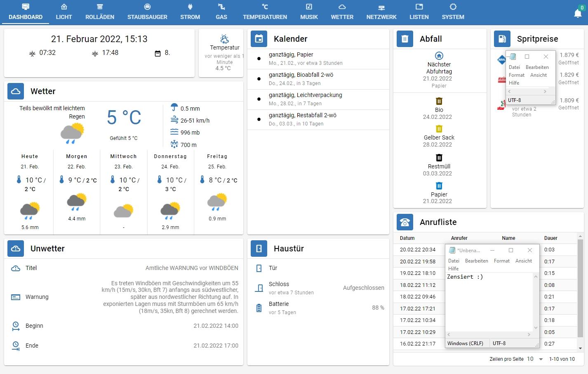The height and width of the screenshot is (374, 588).
Task: Go to the Staubsauger tab
Action: click(x=147, y=12)
